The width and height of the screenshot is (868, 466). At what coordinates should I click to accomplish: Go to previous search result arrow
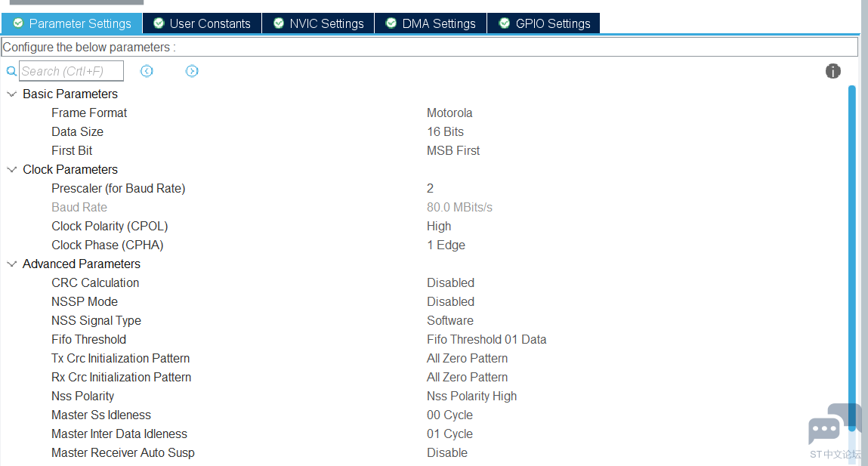[147, 71]
